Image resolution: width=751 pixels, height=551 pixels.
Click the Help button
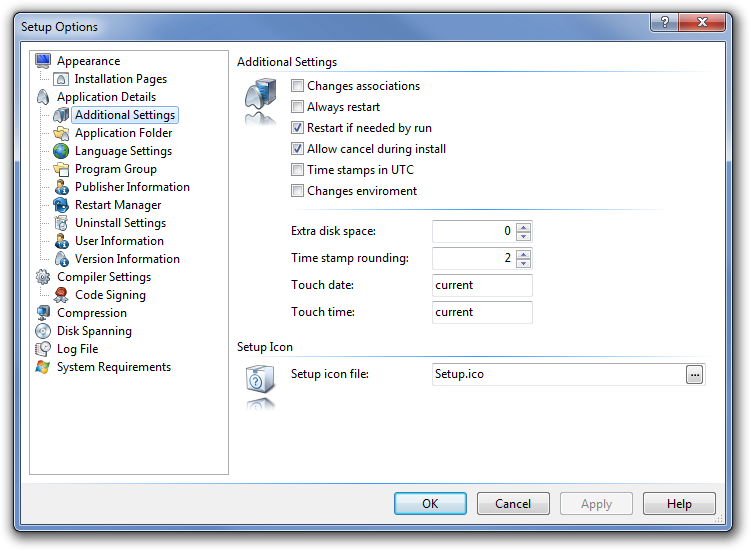click(679, 504)
